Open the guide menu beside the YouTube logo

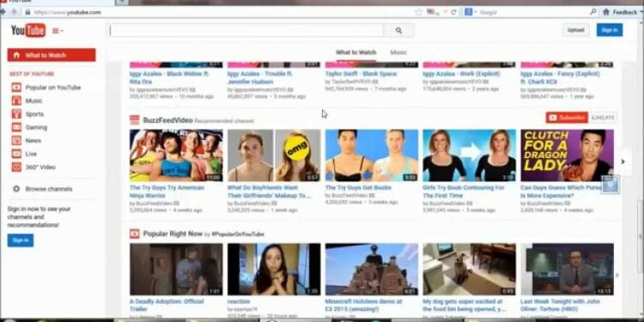tap(58, 31)
